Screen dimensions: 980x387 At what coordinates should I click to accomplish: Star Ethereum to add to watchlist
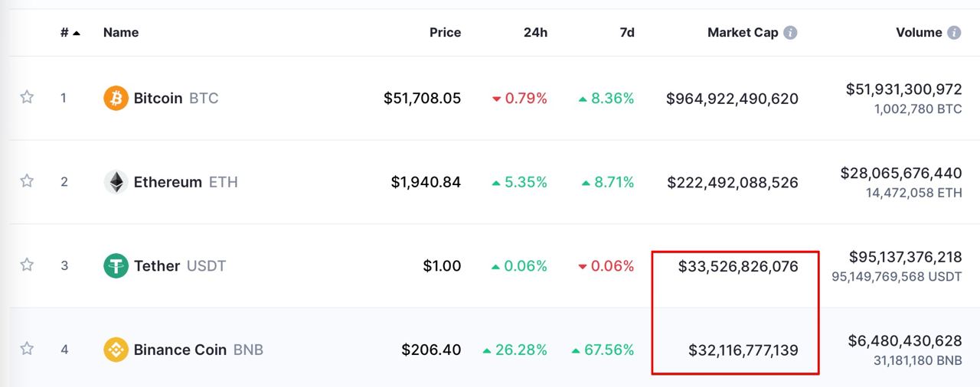(27, 181)
